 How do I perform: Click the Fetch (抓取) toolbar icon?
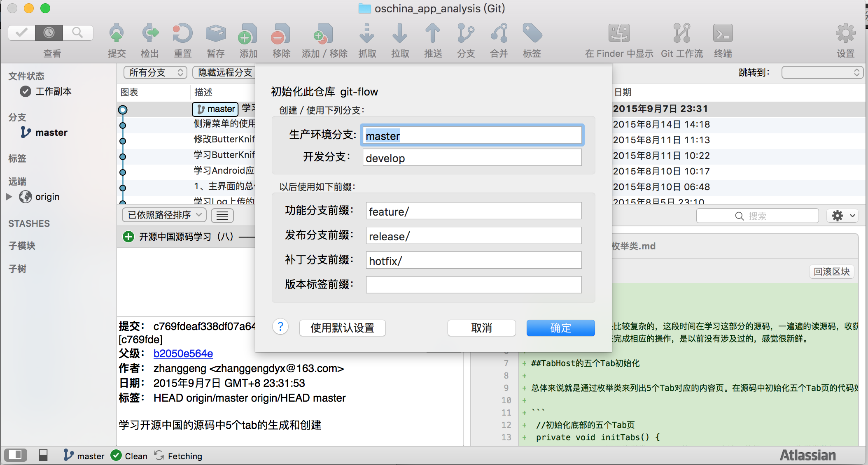pos(367,34)
